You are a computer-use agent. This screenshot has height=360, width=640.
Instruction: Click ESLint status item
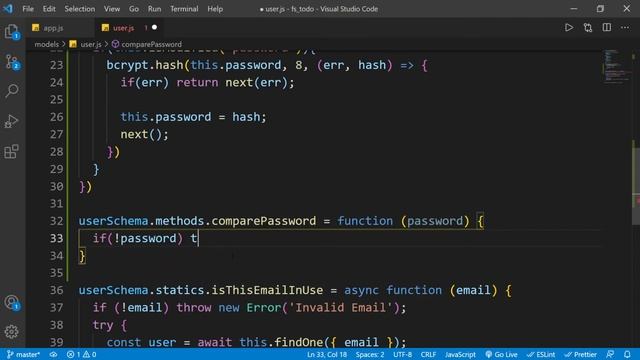(x=541, y=354)
